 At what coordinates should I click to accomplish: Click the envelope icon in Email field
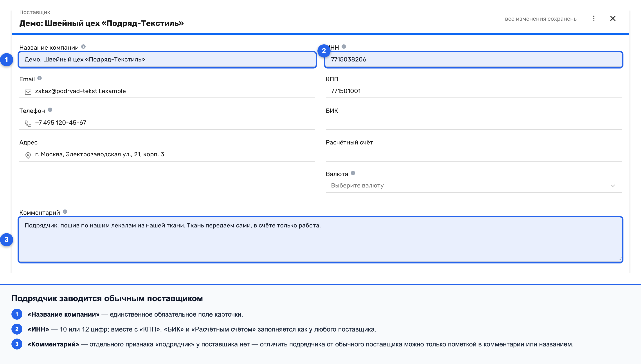tap(28, 92)
